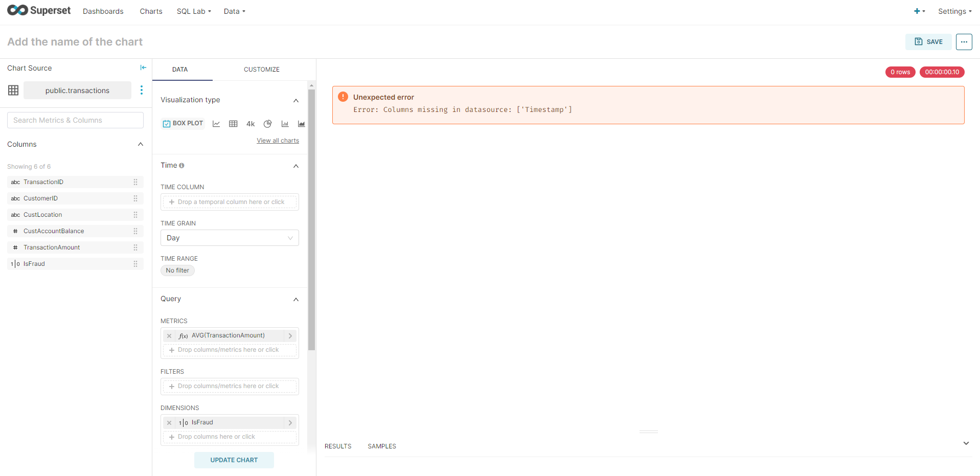The image size is (980, 476).
Task: Select the Area Chart visualization type
Action: 301,123
